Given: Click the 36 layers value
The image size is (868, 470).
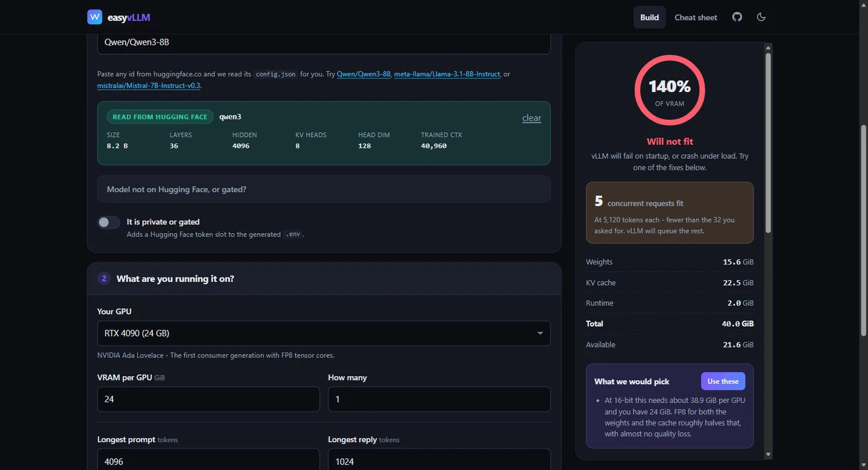Looking at the screenshot, I should pos(174,146).
